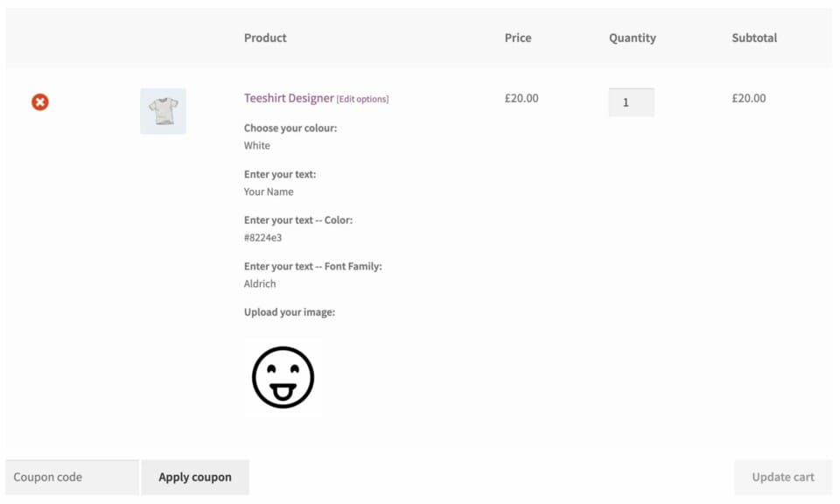
Task: Apply the entered coupon code
Action: pos(195,477)
